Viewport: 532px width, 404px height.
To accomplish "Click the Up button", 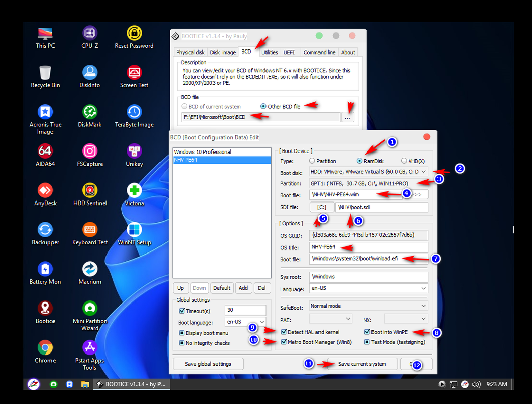I will [x=181, y=288].
